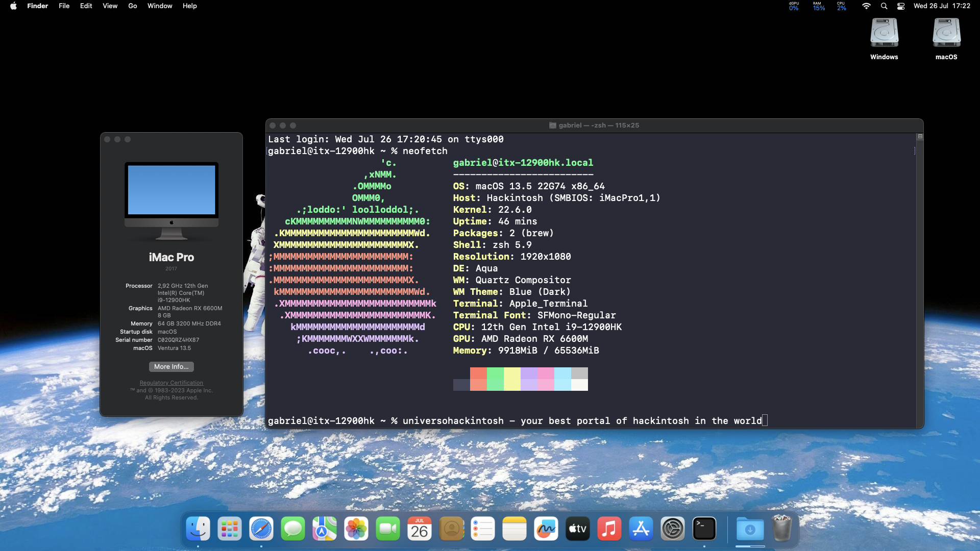Open Apple TV app in Dock
The width and height of the screenshot is (980, 551).
[578, 529]
